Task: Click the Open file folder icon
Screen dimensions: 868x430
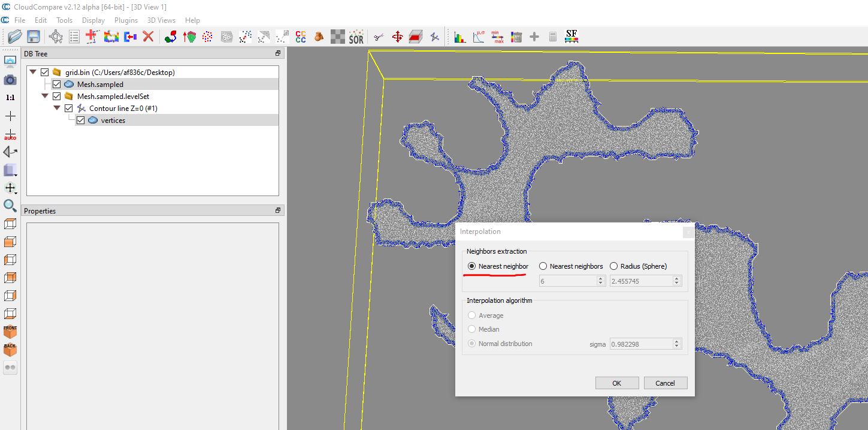Action: point(15,37)
